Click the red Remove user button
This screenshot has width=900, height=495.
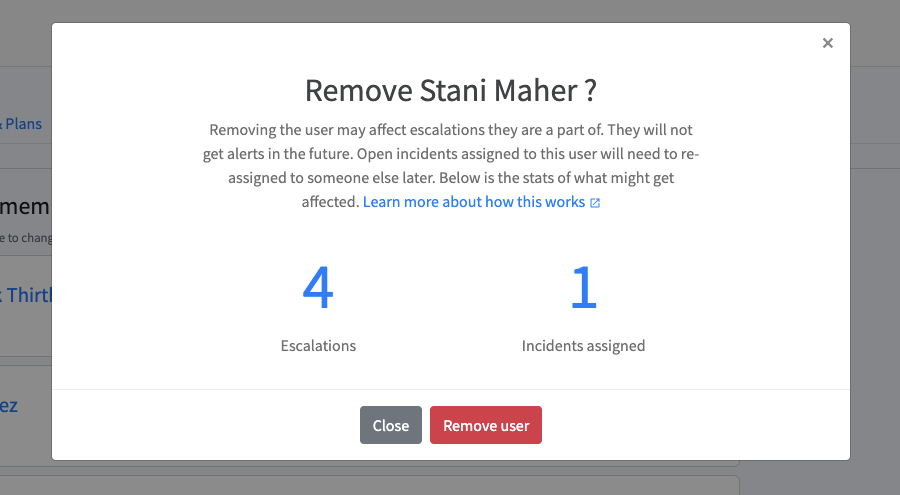coord(486,425)
